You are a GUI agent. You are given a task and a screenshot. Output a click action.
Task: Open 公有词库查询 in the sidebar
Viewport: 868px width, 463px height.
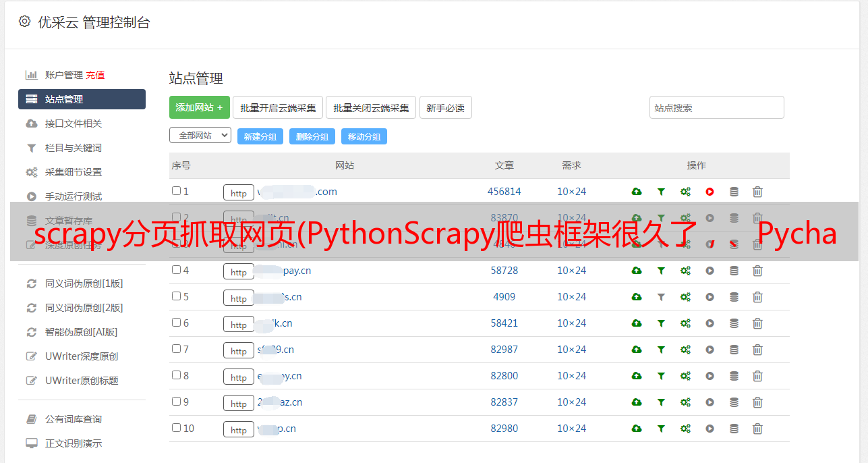(74, 419)
